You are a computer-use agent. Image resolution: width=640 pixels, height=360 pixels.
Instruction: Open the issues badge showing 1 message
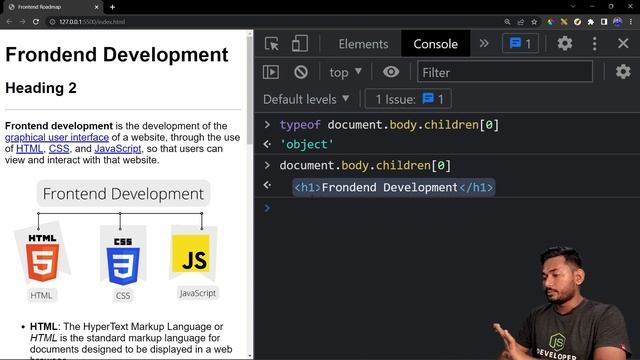coord(520,43)
